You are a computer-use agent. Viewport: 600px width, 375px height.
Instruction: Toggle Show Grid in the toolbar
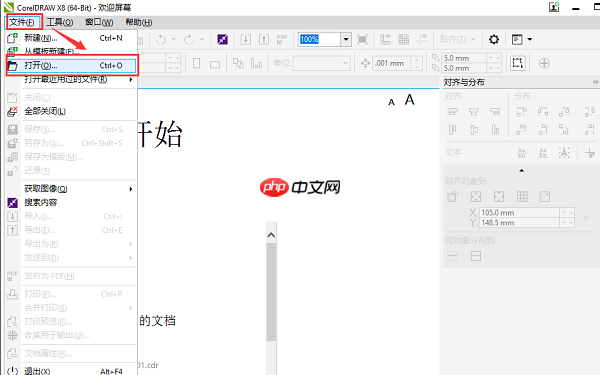404,39
